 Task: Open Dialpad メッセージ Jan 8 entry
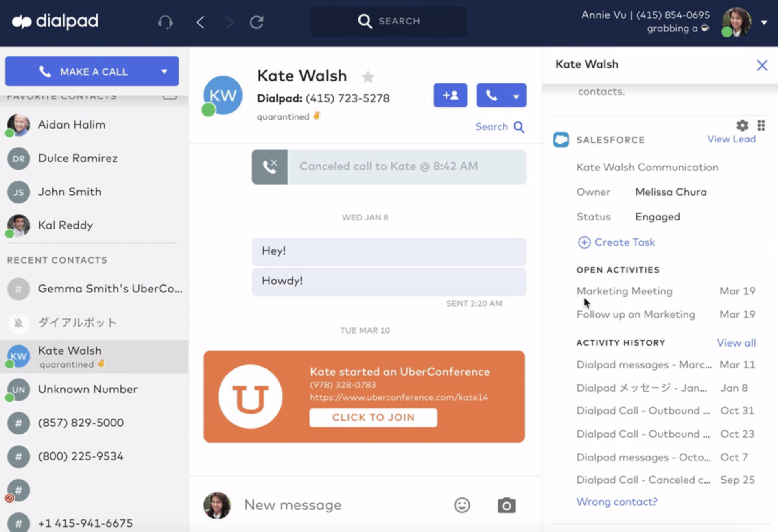point(662,388)
